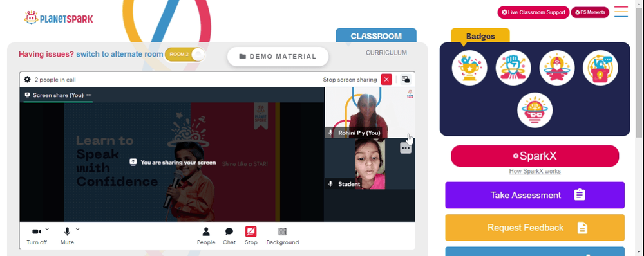Click the 2 people in call text
The height and width of the screenshot is (256, 644).
tap(55, 80)
